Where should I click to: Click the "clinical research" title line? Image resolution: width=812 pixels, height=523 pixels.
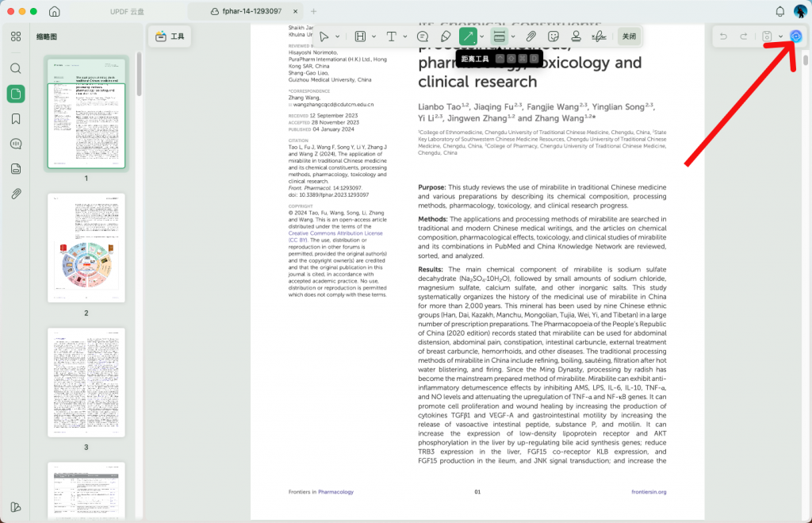(477, 82)
